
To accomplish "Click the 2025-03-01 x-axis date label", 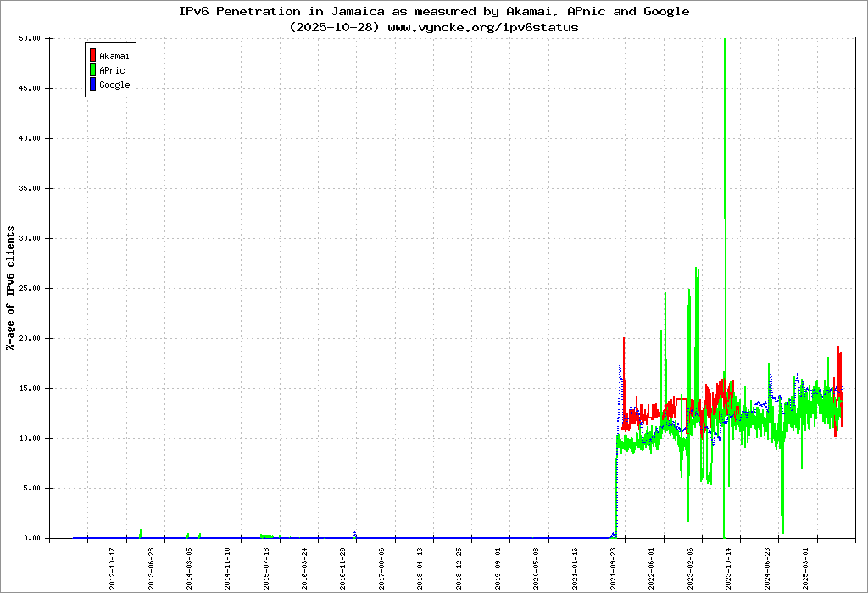I will click(x=805, y=568).
